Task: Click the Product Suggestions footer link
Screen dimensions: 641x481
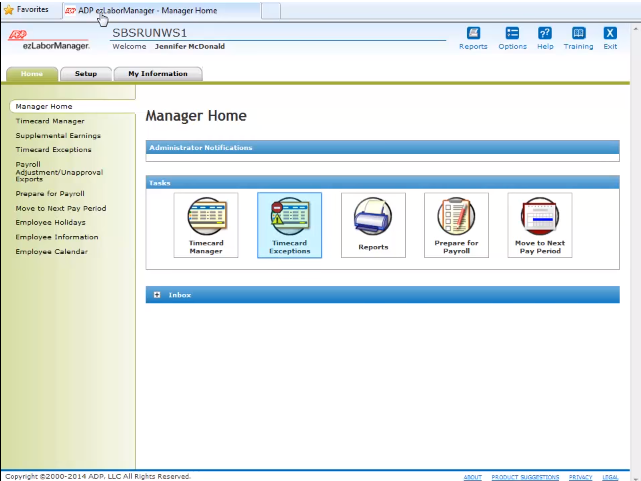Action: tap(525, 477)
